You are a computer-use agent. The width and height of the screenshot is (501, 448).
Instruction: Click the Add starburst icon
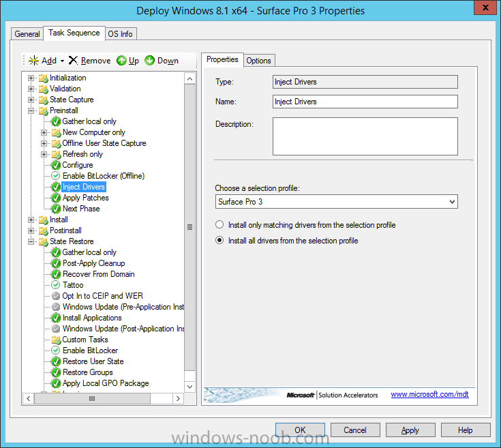coord(33,61)
